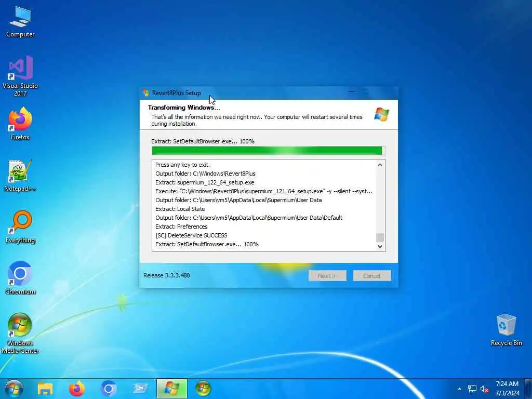Open the Run dialog taskbar icon
The height and width of the screenshot is (399, 532).
click(x=140, y=389)
